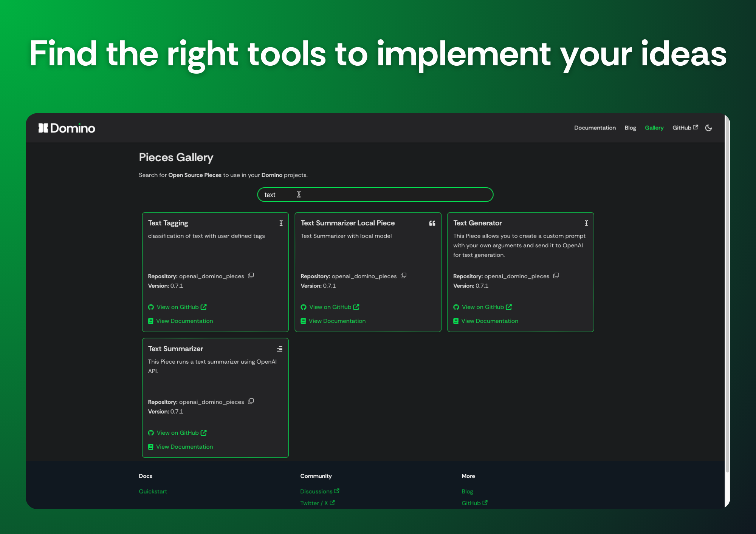Click the lines icon on the Text Summarizer card

[279, 349]
